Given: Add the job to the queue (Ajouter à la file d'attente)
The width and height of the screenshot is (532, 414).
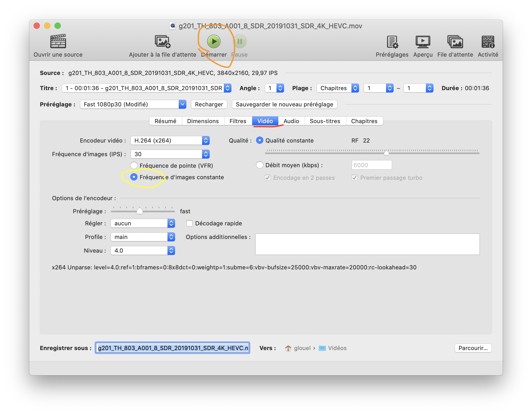Looking at the screenshot, I should [x=162, y=41].
